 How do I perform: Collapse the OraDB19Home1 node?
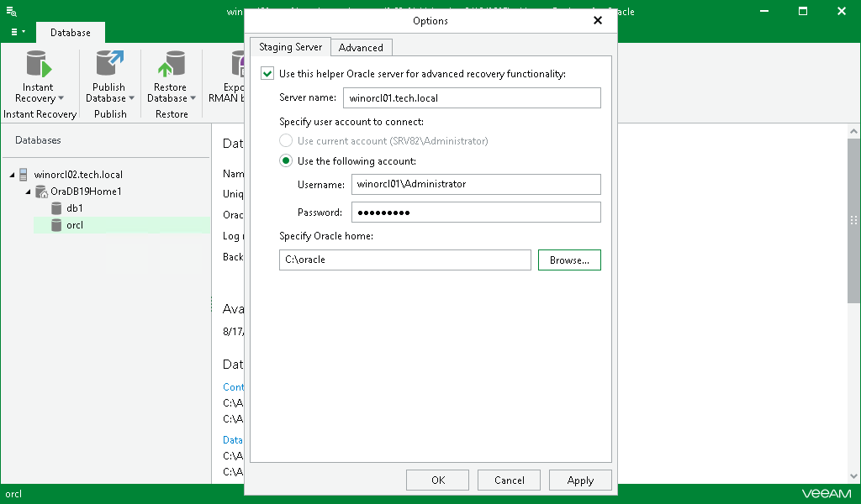(x=28, y=192)
